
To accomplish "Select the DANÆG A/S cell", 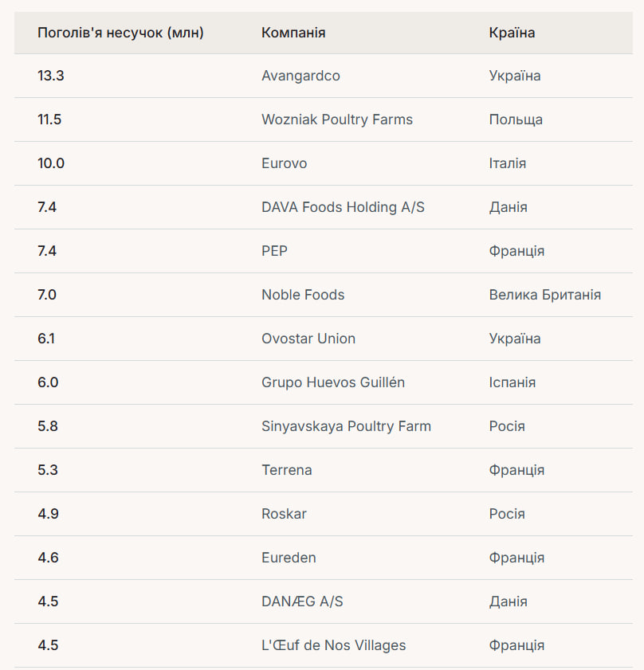I will point(302,601).
